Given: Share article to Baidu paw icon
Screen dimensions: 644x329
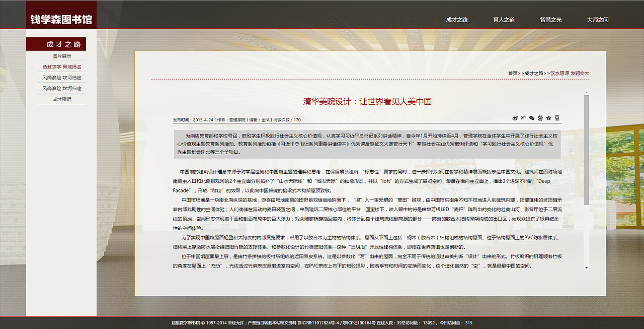Looking at the screenshot, I should (x=540, y=118).
